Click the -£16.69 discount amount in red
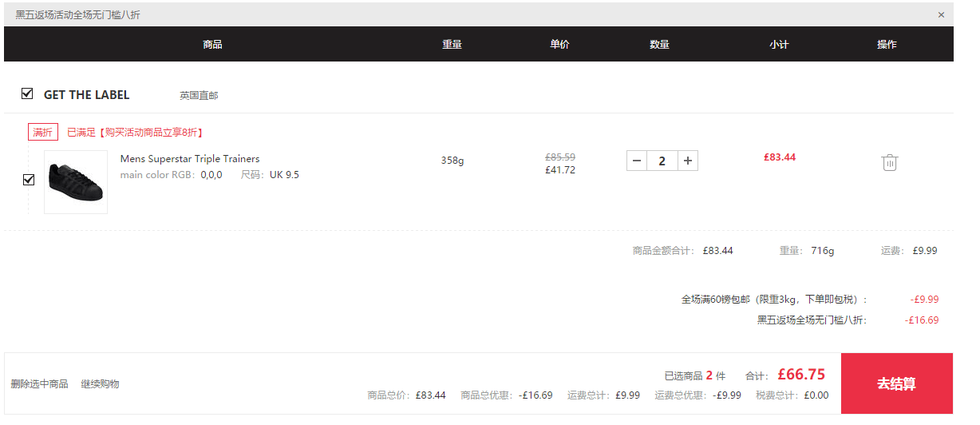This screenshot has height=425, width=980. (x=922, y=320)
